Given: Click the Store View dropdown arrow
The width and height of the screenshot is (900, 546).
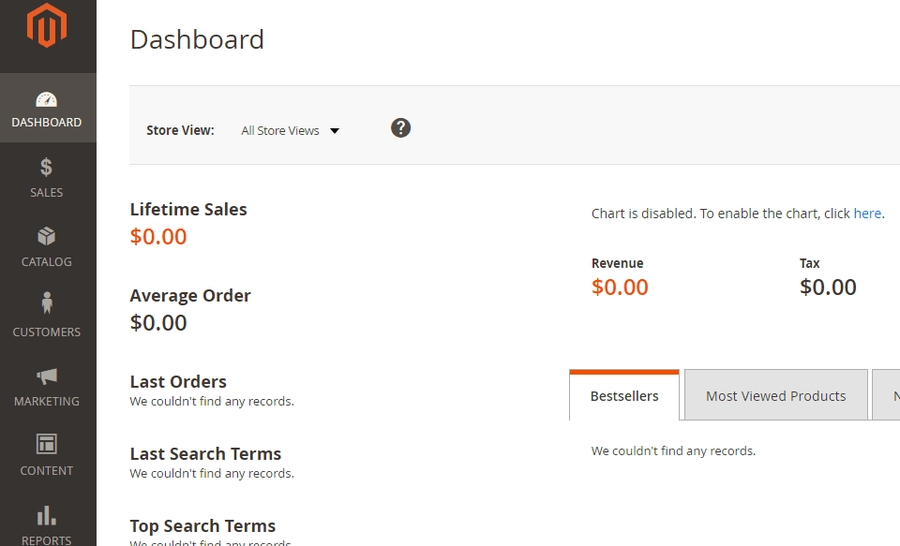Looking at the screenshot, I should click(335, 131).
